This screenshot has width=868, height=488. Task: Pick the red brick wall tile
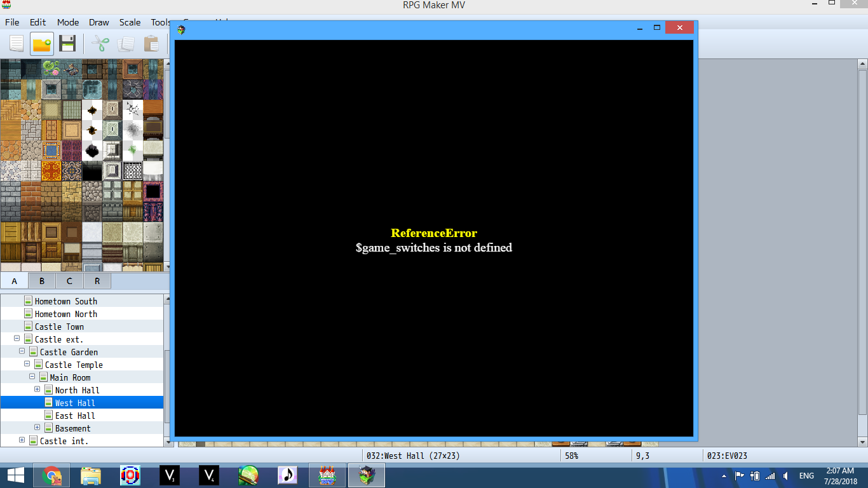[x=31, y=191]
